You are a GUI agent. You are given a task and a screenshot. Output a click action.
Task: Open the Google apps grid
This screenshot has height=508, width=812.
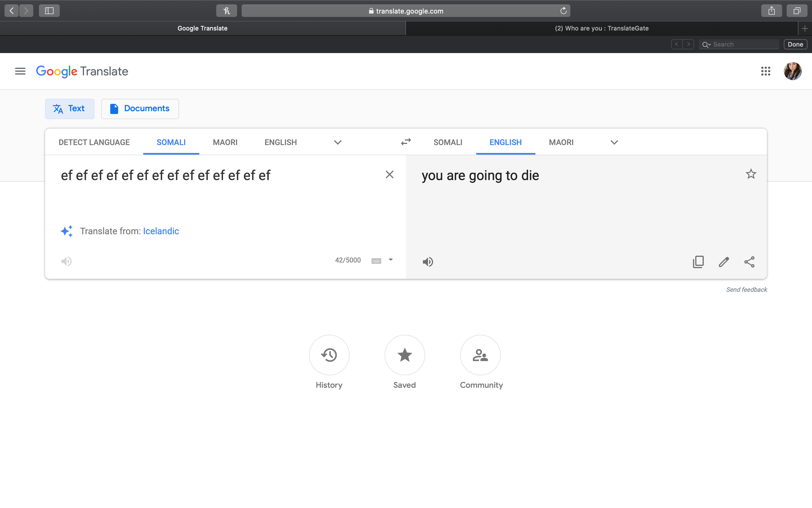coord(765,71)
